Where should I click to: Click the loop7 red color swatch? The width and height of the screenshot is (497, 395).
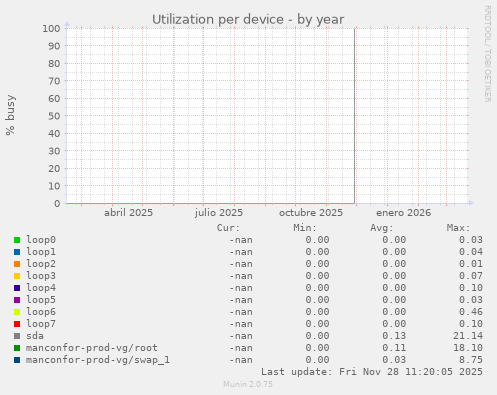pyautogui.click(x=17, y=324)
